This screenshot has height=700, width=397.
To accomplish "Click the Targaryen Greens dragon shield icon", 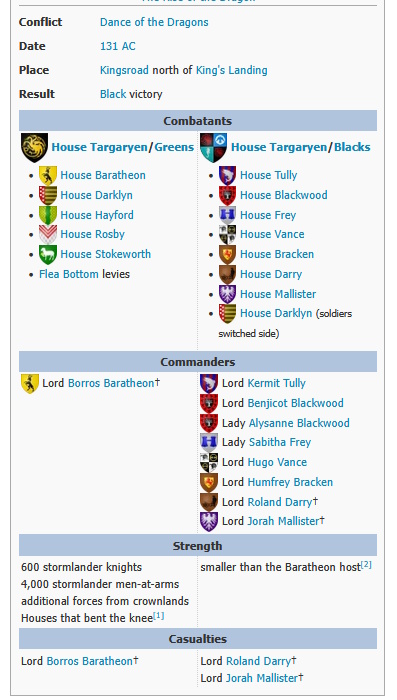I will click(34, 147).
